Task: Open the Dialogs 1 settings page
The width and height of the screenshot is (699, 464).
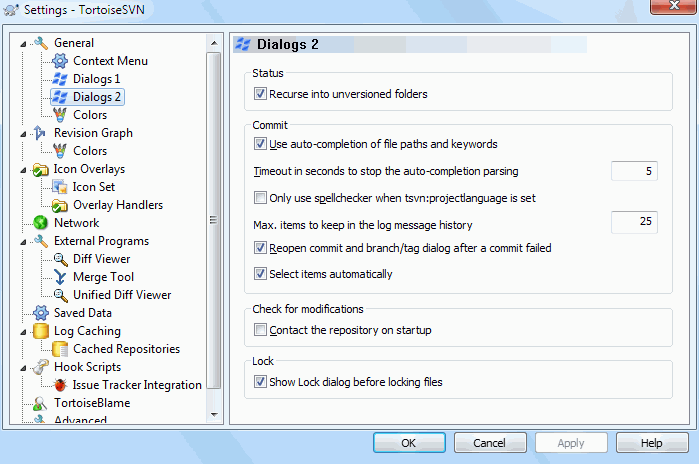Action: tap(96, 79)
